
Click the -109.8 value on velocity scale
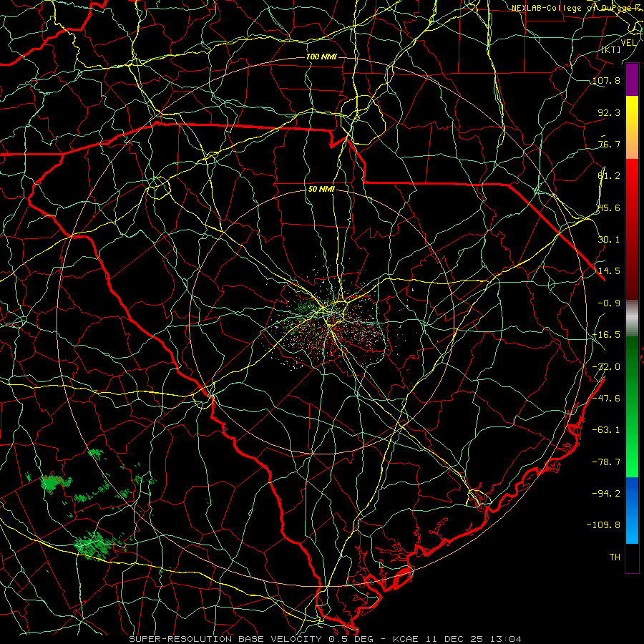coord(603,525)
